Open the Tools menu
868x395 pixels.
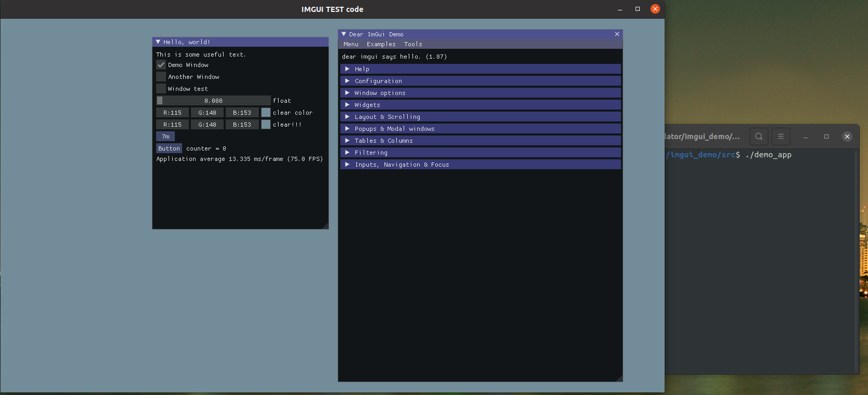[413, 44]
